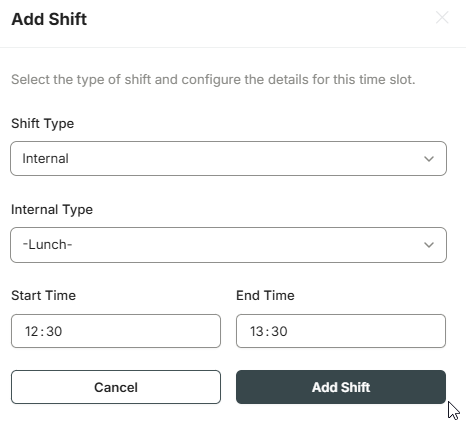Click the Add Shift dialog title
Screen dimensions: 466x423
(x=49, y=19)
